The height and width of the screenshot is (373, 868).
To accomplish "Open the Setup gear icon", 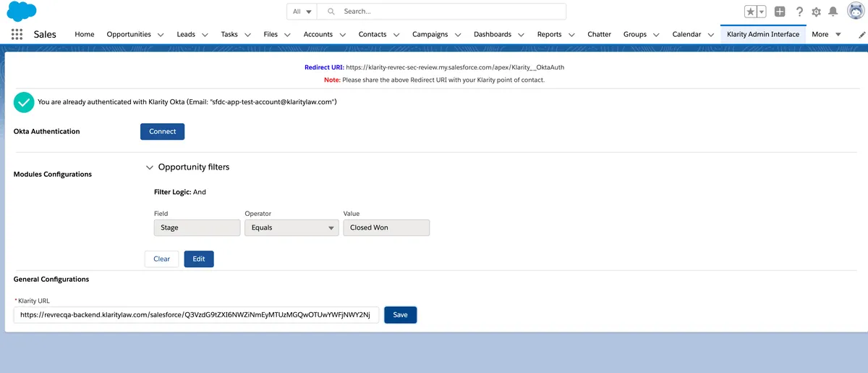I will (x=816, y=12).
